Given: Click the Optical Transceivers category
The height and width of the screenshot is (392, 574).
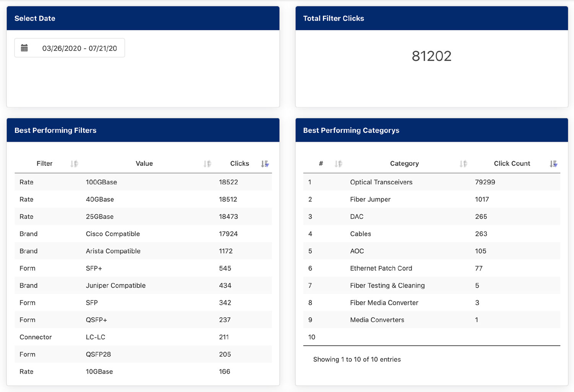Looking at the screenshot, I should point(381,182).
